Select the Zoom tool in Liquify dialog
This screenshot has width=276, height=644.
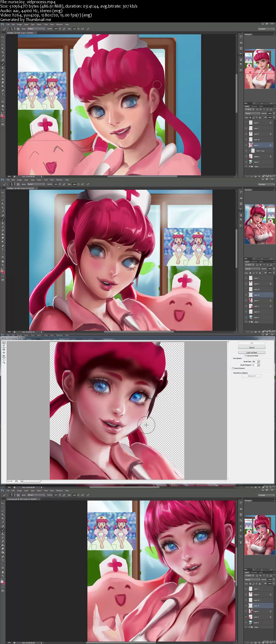[4, 362]
